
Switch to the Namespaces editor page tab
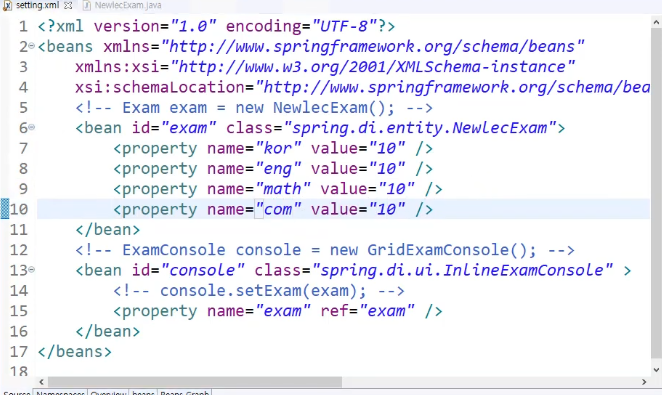click(x=60, y=392)
